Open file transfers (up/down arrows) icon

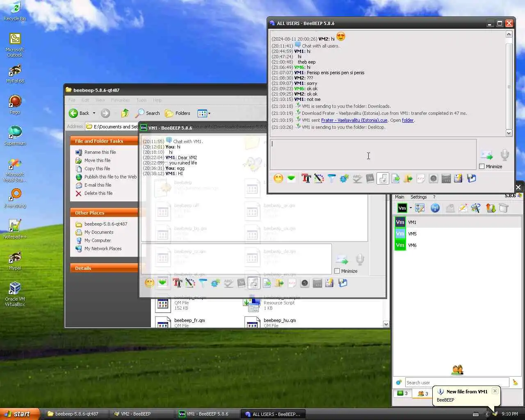[x=491, y=208]
